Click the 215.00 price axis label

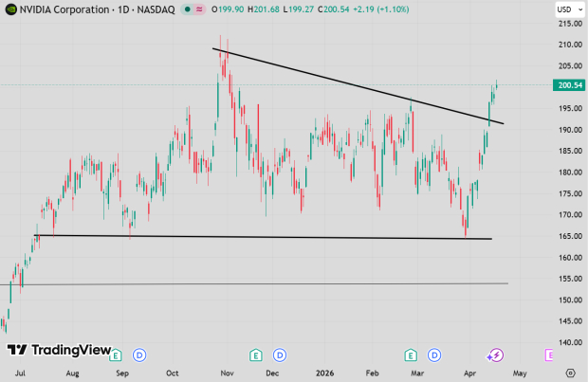[x=570, y=24]
